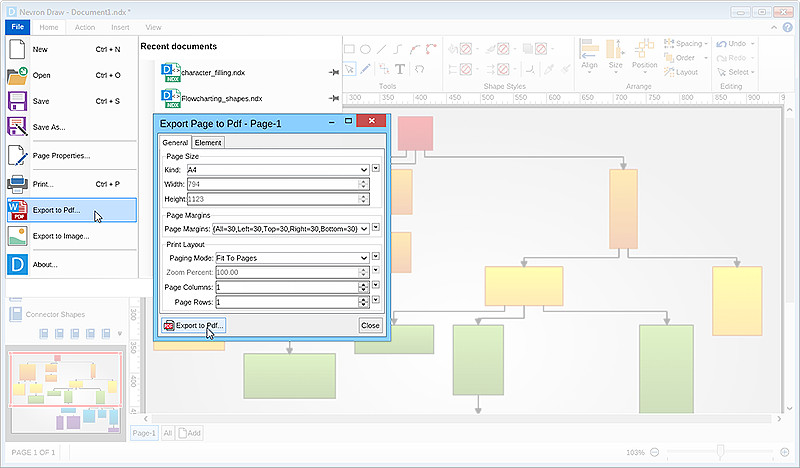Screen dimensions: 800x468
Task: Click the page overview thumbnail
Action: coord(65,393)
